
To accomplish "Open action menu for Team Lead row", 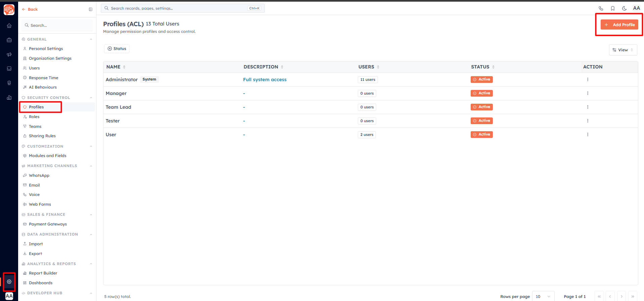I will 588,107.
